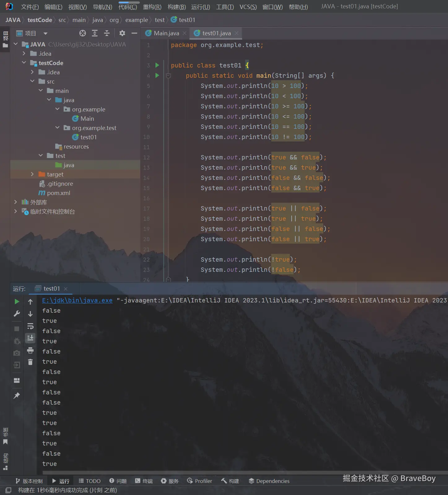This screenshot has width=448, height=495.
Task: Open the 文件(F) menu
Action: 30,7
